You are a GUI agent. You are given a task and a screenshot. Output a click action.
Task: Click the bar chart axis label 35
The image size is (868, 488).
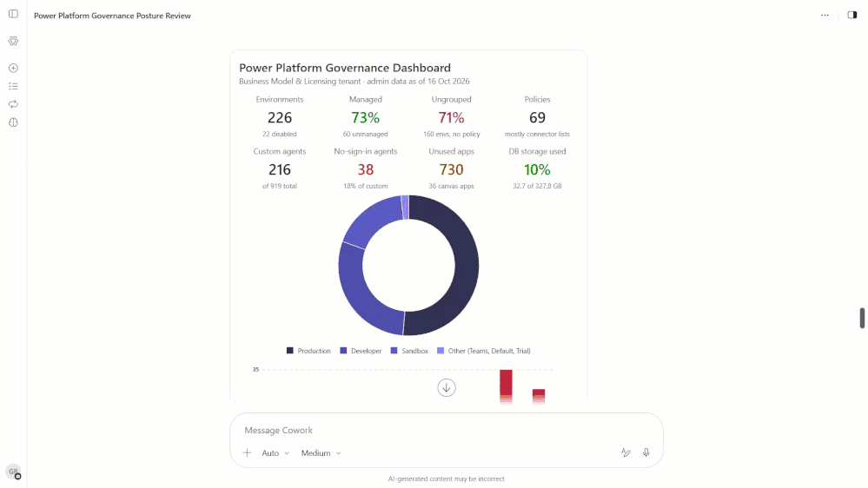(x=255, y=369)
